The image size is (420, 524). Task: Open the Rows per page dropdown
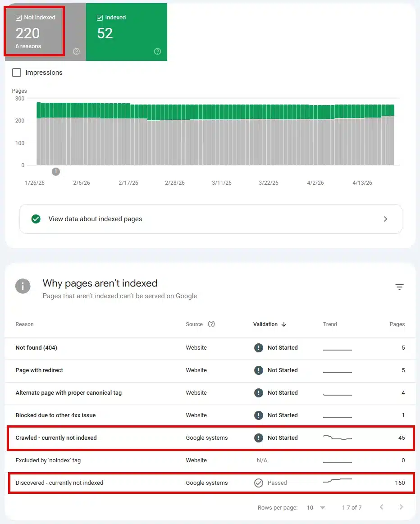316,508
